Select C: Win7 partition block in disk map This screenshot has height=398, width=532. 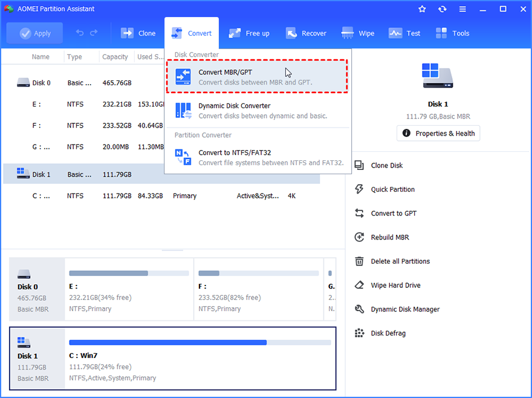pos(200,359)
